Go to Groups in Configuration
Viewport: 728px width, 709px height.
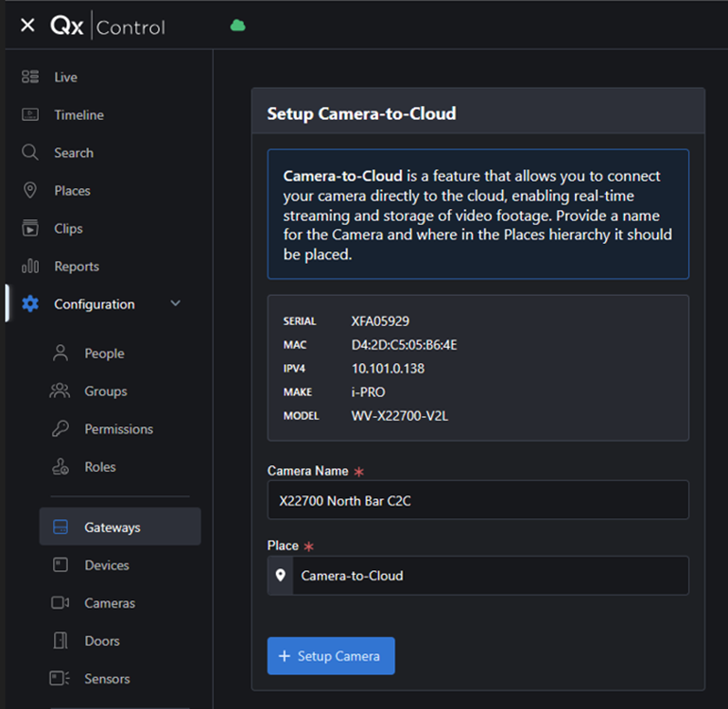[105, 390]
